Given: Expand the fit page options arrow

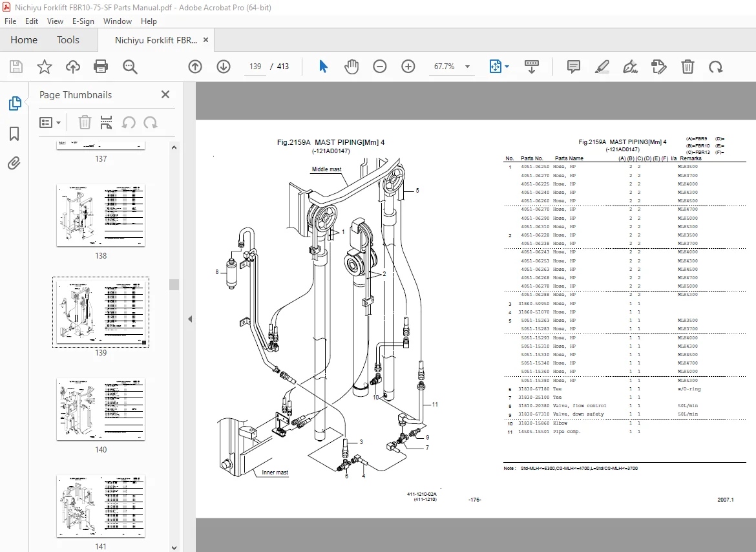Looking at the screenshot, I should click(x=507, y=67).
